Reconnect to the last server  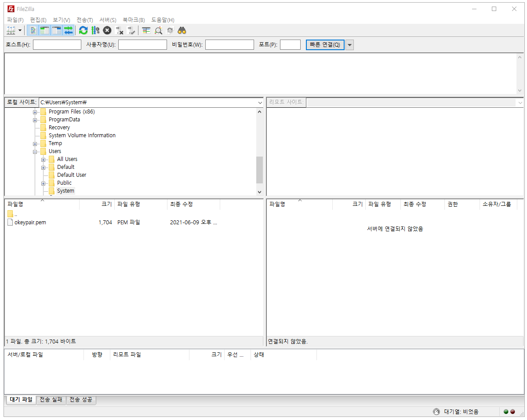point(131,31)
